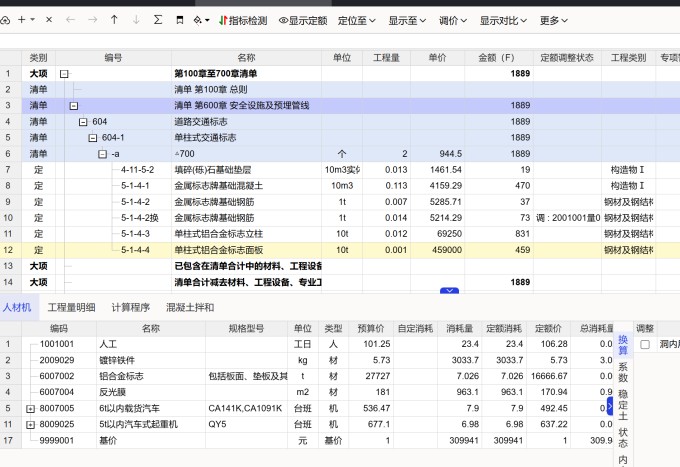Switch to the 计算程序 tab
The image size is (680, 467).
[x=131, y=307]
